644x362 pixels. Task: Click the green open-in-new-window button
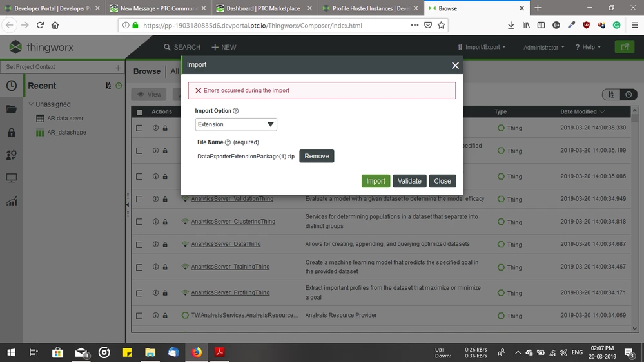point(625,47)
